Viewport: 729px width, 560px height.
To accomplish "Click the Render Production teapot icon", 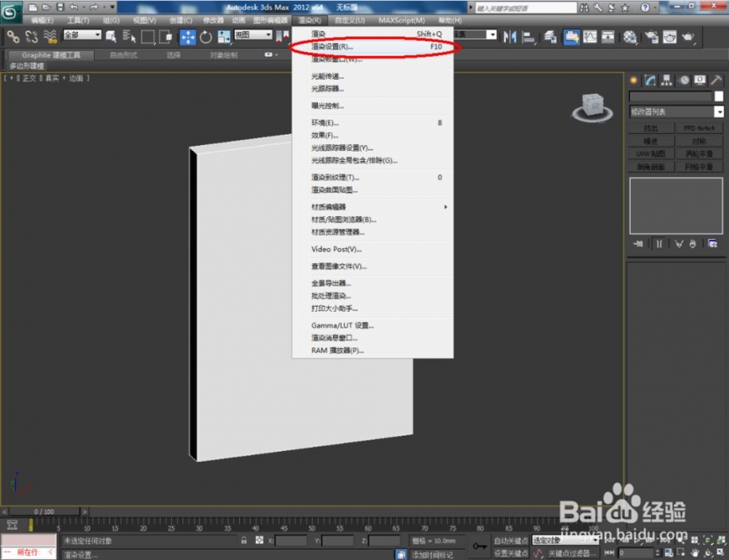I will tap(688, 36).
